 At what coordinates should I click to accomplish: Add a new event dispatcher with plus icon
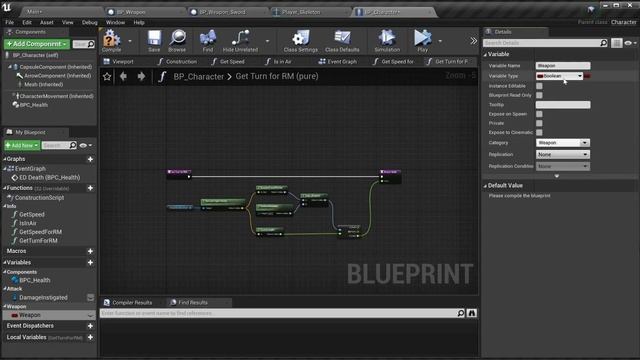90,326
